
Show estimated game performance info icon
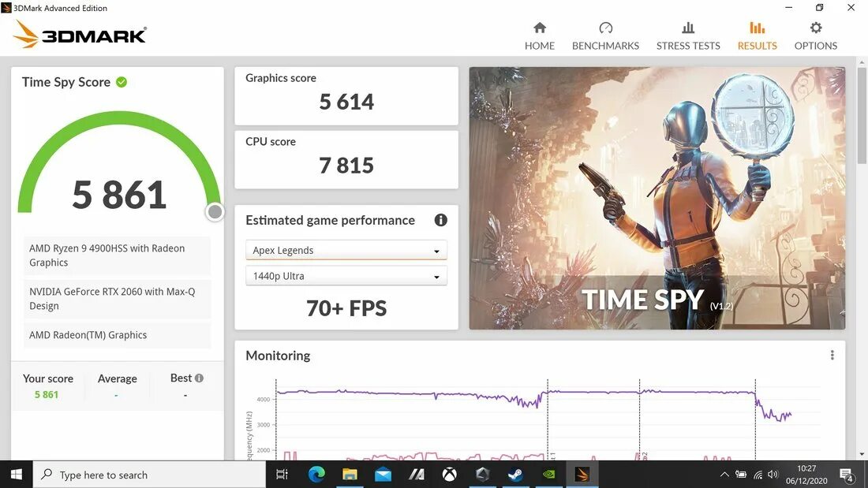point(440,220)
